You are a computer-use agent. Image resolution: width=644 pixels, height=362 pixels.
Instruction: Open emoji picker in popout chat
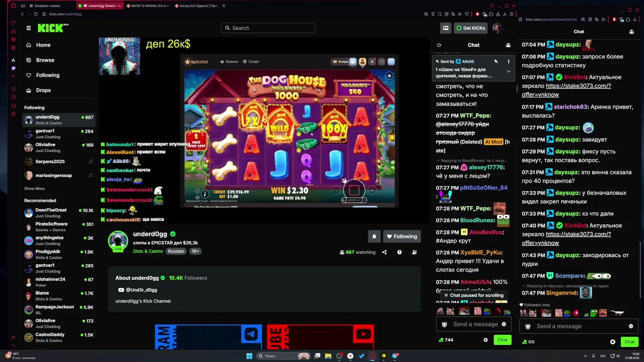631,326
